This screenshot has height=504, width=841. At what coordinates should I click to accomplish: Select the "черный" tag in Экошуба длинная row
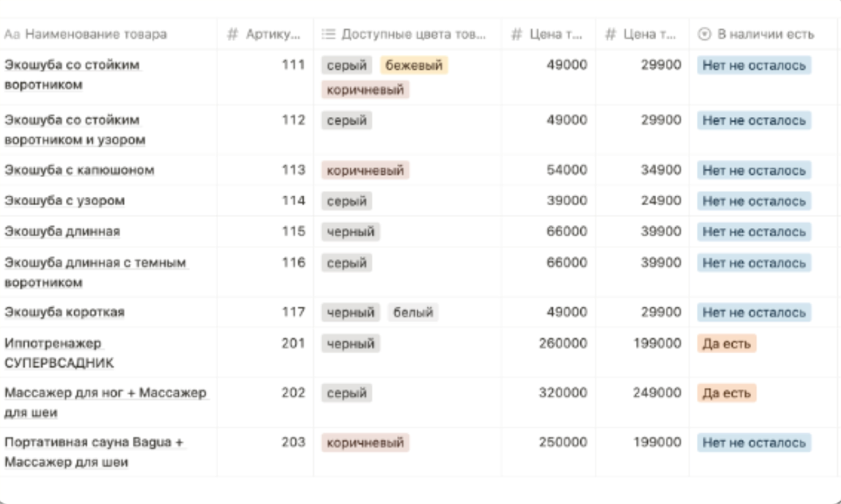pyautogui.click(x=351, y=232)
